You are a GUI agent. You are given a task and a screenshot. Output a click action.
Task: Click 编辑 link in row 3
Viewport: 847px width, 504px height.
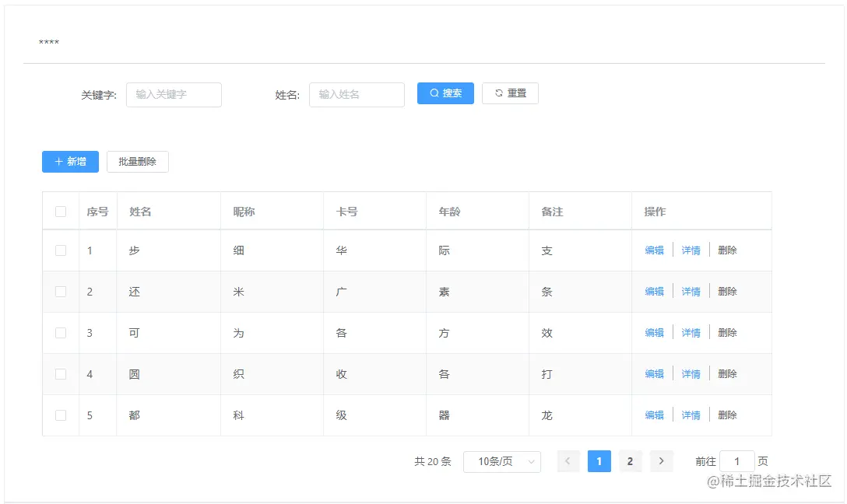pos(654,332)
